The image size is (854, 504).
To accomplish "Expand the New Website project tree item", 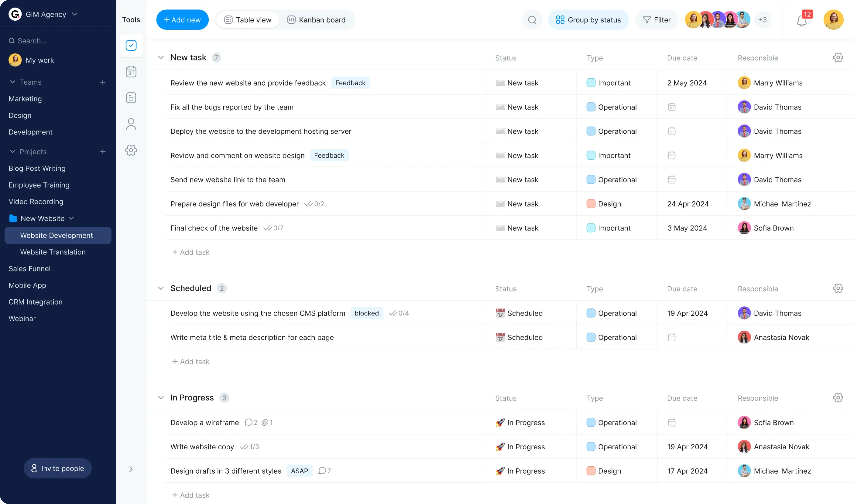I will (71, 218).
